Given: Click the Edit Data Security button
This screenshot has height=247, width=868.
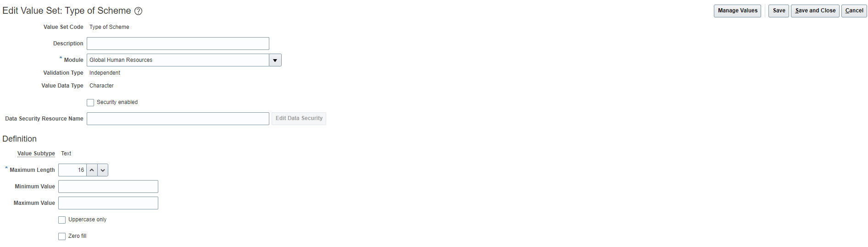Looking at the screenshot, I should (299, 119).
